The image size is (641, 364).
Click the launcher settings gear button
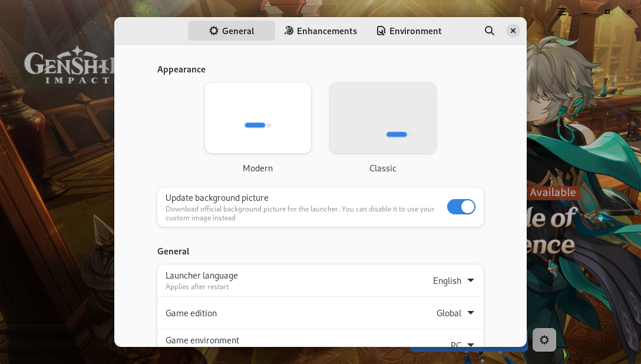544,339
